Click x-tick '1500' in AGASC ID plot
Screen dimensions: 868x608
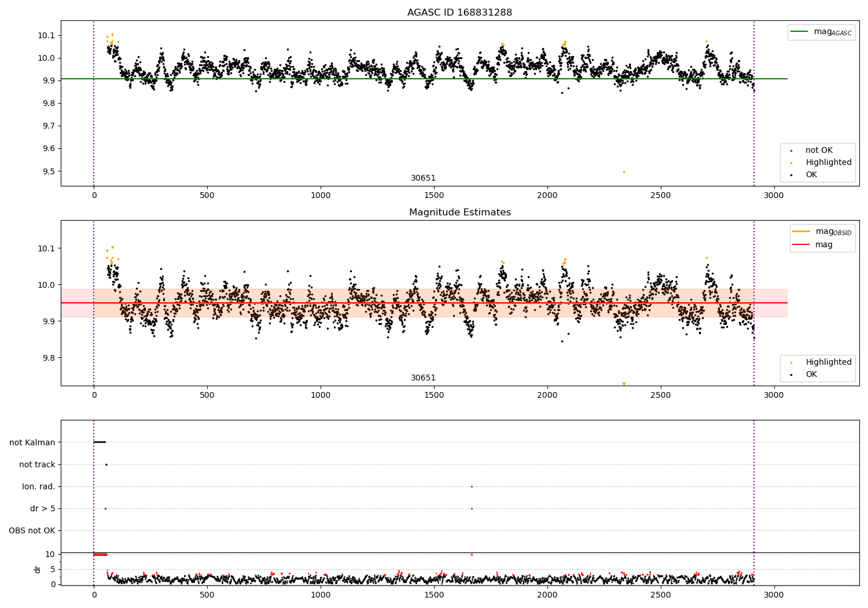pos(434,196)
